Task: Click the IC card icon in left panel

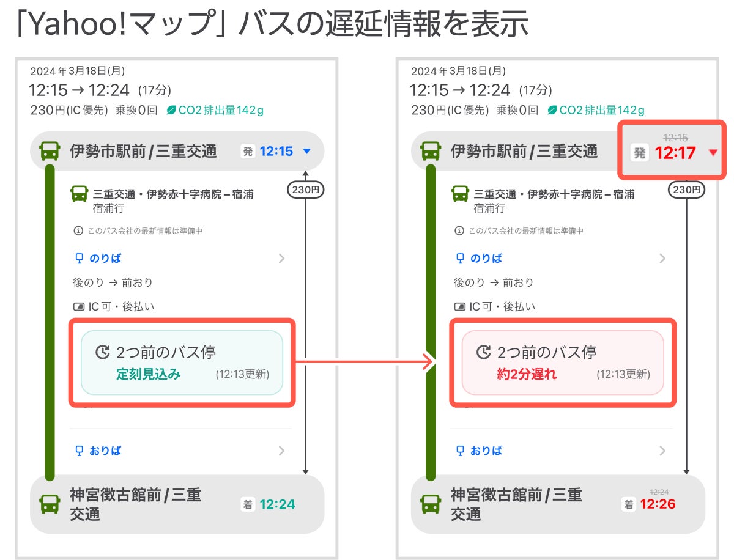Action: pos(79,306)
